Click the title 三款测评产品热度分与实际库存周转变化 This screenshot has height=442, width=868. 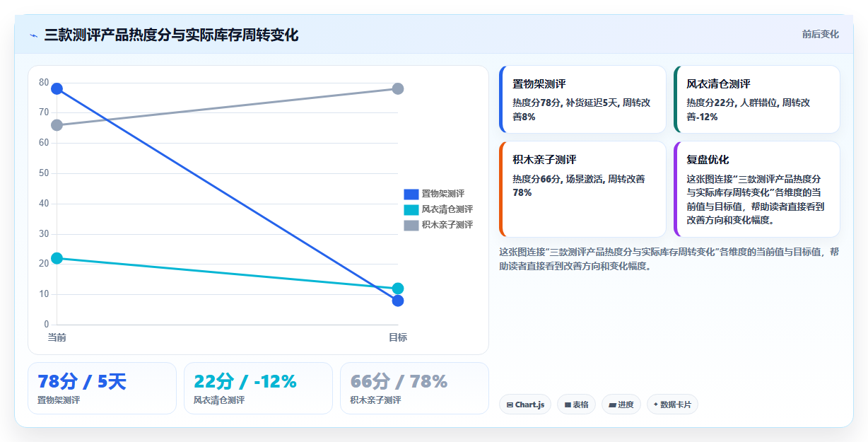pyautogui.click(x=171, y=35)
